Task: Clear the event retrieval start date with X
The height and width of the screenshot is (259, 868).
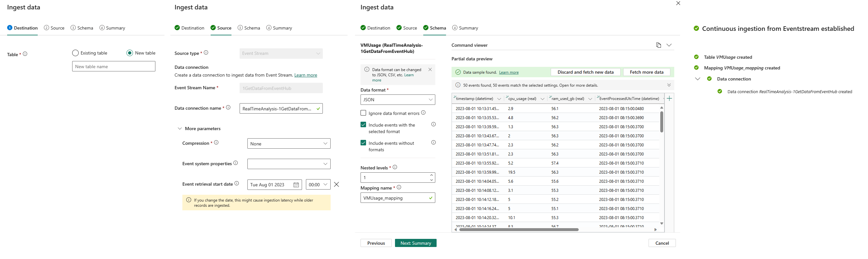Action: click(336, 184)
